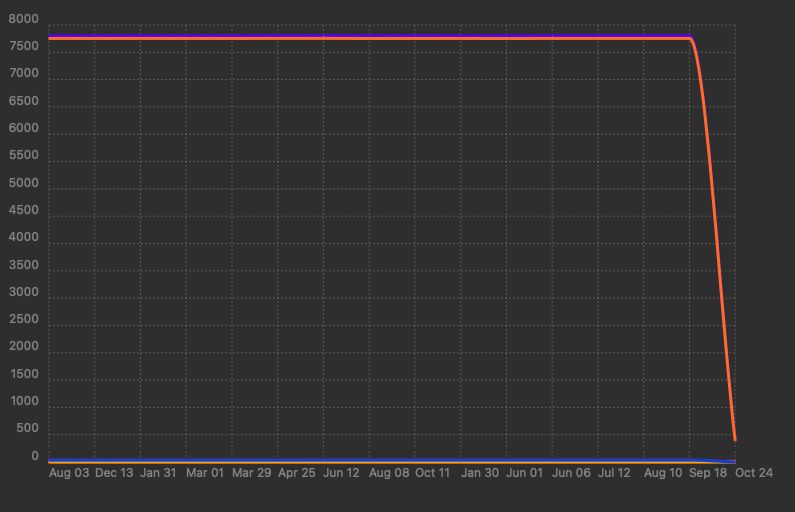Click the 2500 y-axis label
This screenshot has height=512, width=795.
click(23, 319)
